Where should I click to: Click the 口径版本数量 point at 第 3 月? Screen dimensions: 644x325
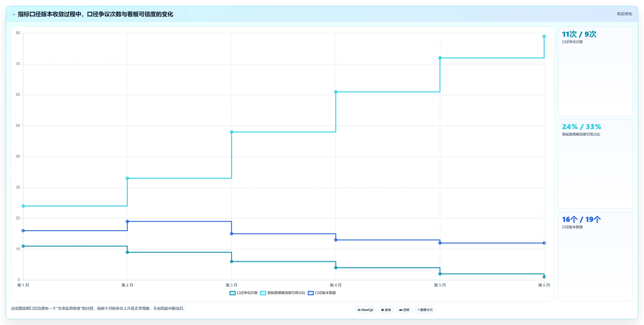(x=231, y=234)
